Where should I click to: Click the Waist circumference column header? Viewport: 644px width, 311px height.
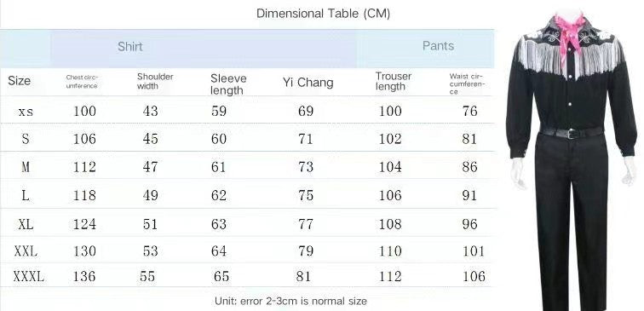(467, 84)
